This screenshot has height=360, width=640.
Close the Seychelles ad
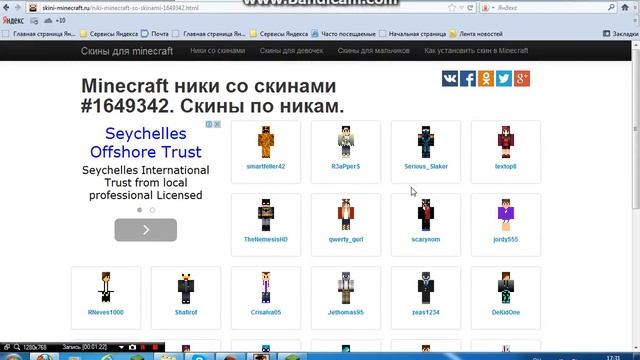217,124
